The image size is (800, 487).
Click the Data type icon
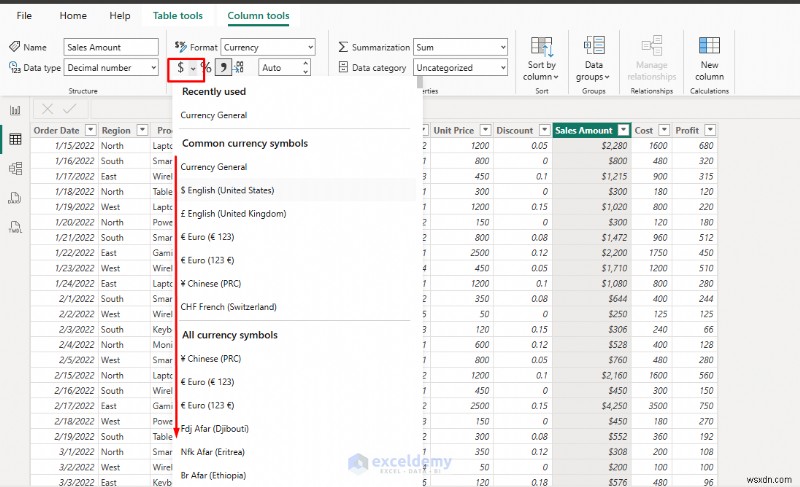click(x=15, y=67)
